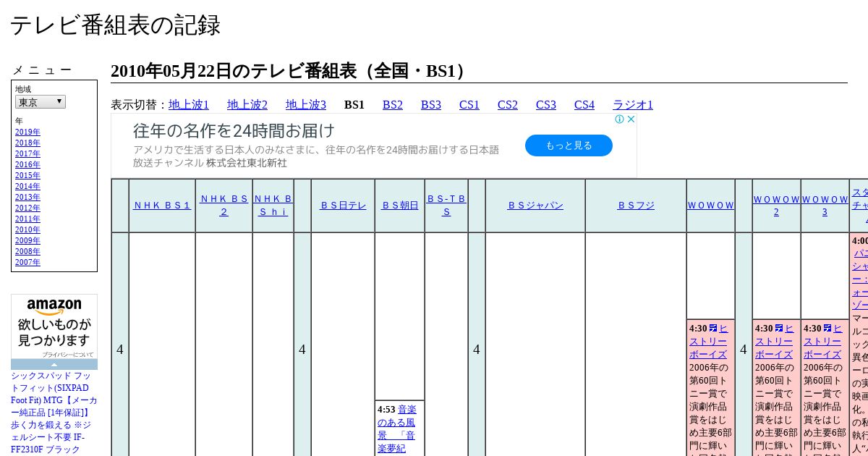This screenshot has width=868, height=456.
Task: Open the ＢＳ日テレ channel header link
Action: 343,206
